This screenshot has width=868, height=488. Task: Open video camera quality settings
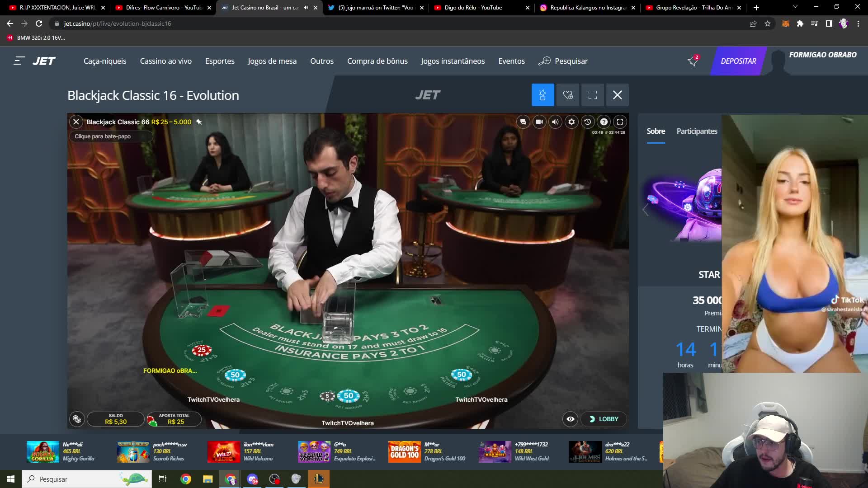click(539, 122)
